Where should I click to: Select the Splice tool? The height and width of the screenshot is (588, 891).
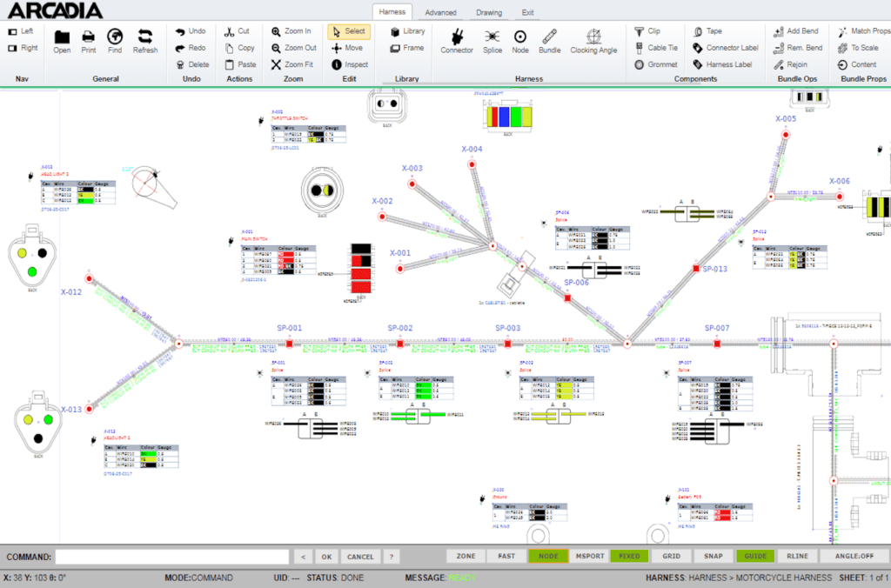click(492, 39)
